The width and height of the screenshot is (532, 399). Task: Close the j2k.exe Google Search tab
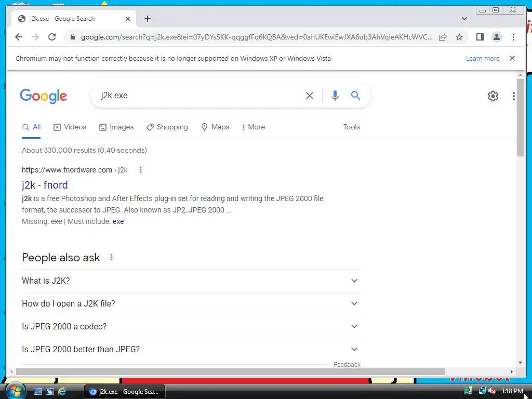point(128,19)
